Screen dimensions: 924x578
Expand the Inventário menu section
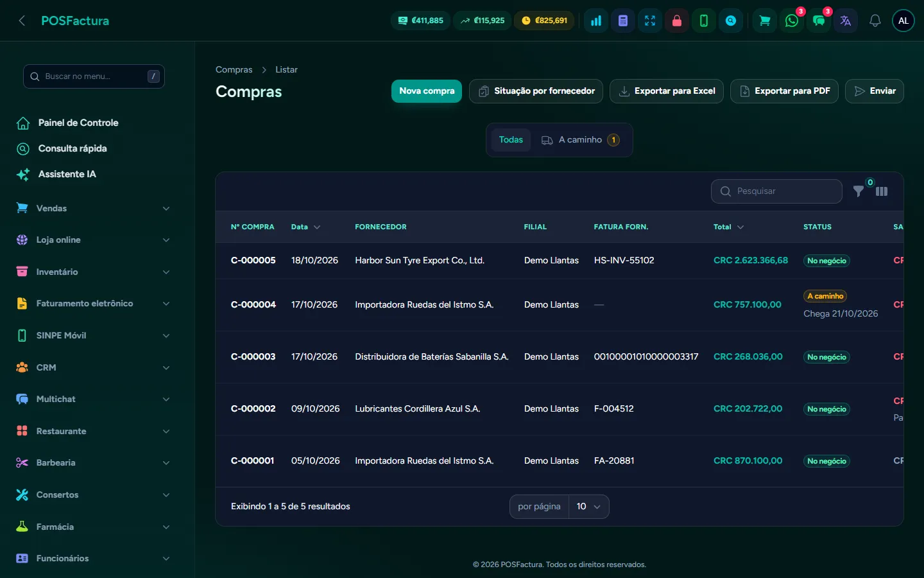(x=94, y=272)
